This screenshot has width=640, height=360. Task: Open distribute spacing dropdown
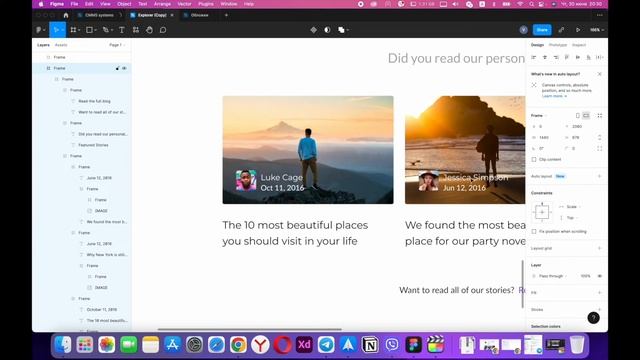[600, 58]
